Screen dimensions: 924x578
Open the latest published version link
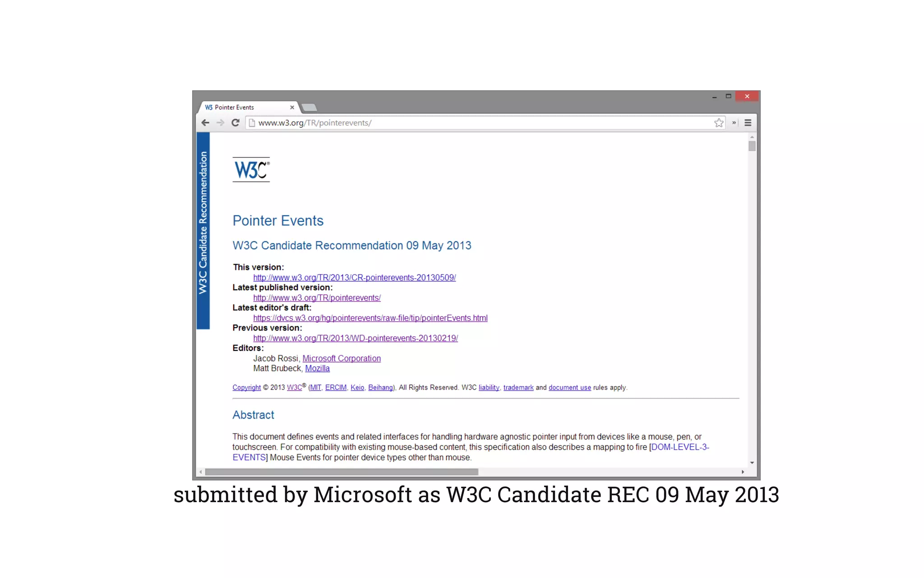point(317,298)
